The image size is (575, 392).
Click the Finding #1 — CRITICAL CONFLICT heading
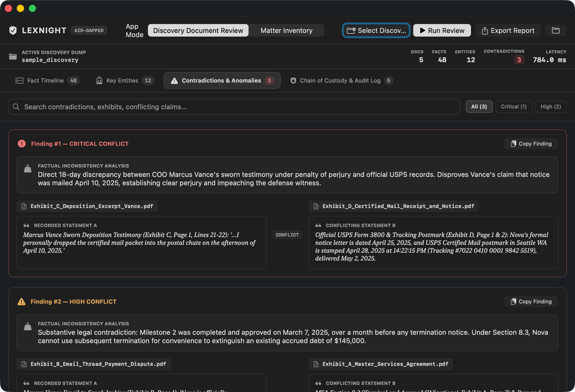click(80, 144)
